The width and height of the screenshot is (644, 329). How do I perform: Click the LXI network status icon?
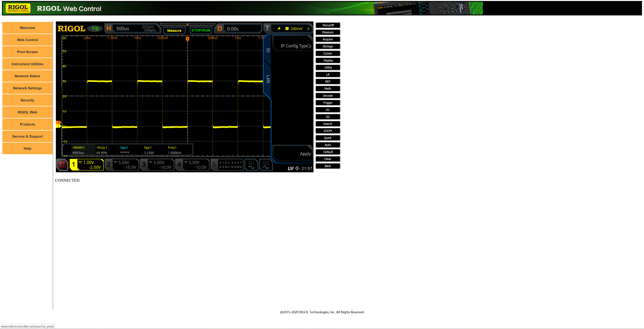290,168
